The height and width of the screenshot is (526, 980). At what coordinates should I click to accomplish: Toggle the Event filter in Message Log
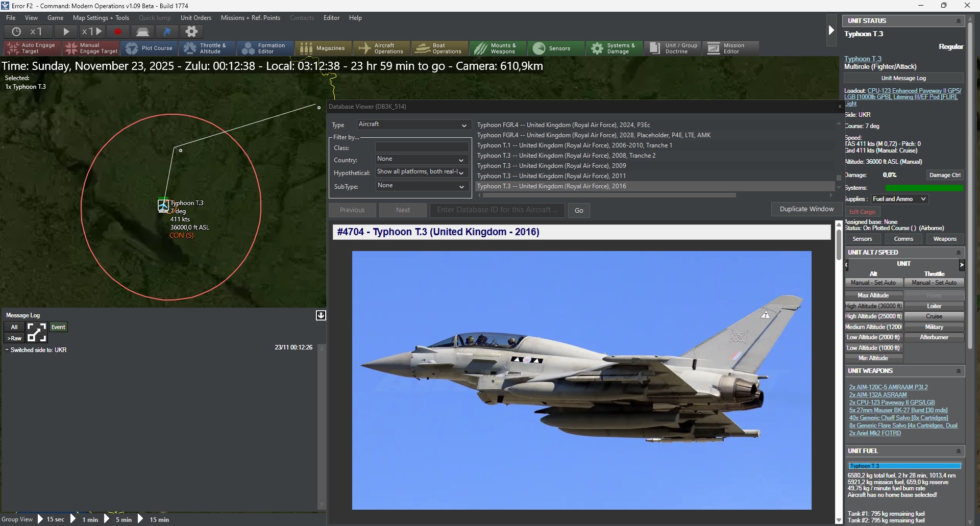tap(59, 327)
